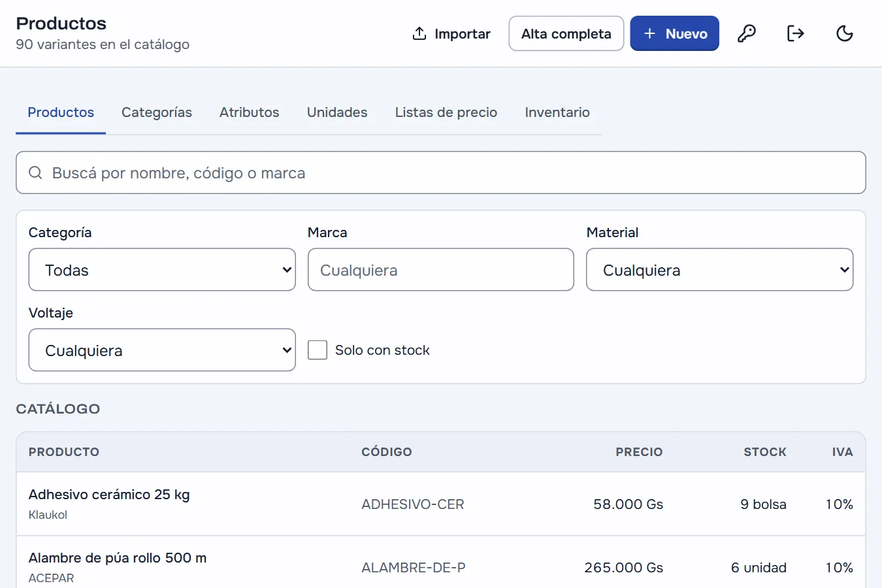
Task: Enable the Solo con stock checkbox
Action: coord(318,350)
